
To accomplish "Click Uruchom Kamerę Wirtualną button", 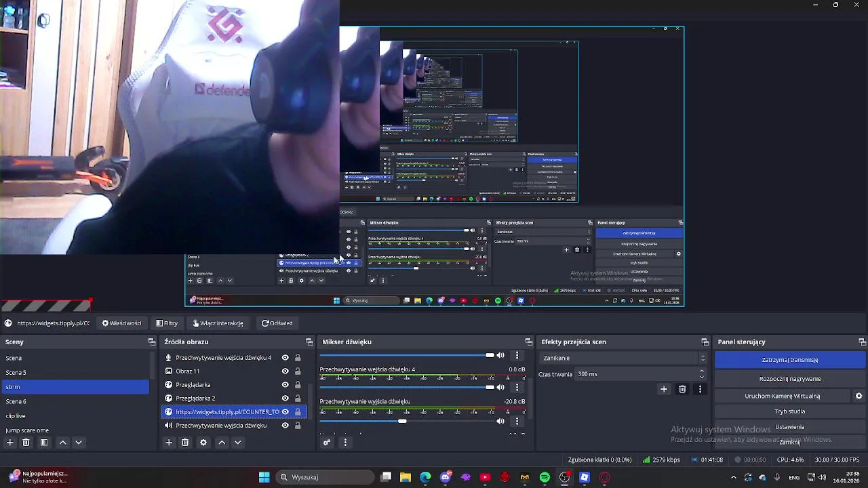I will click(x=783, y=396).
